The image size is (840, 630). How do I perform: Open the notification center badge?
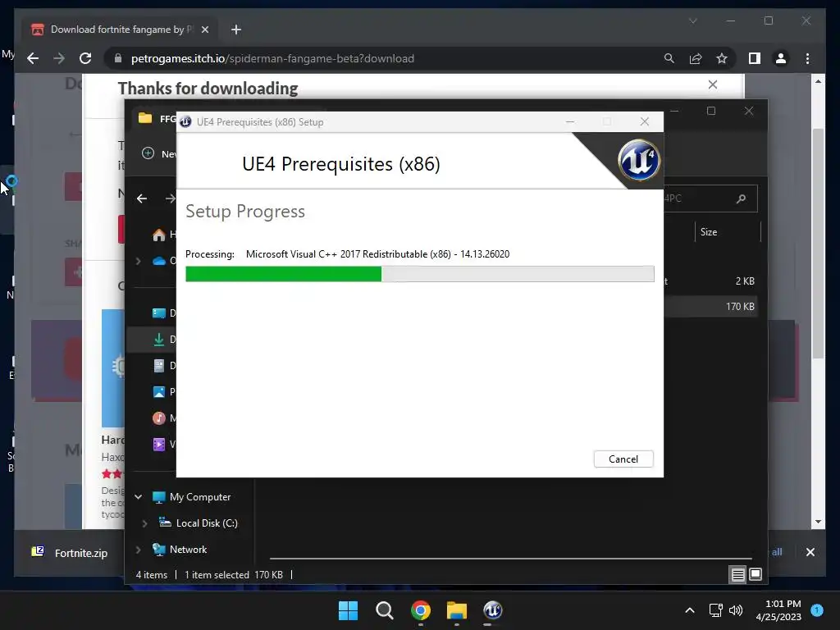(817, 609)
